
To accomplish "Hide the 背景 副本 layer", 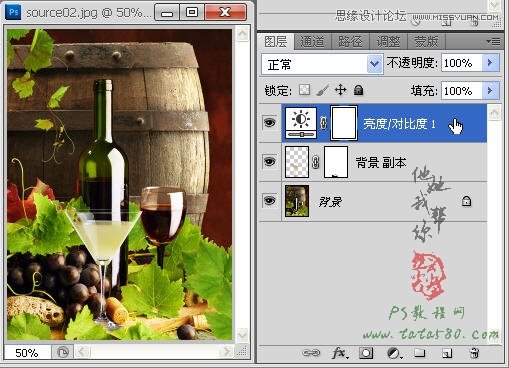I will pyautogui.click(x=269, y=162).
